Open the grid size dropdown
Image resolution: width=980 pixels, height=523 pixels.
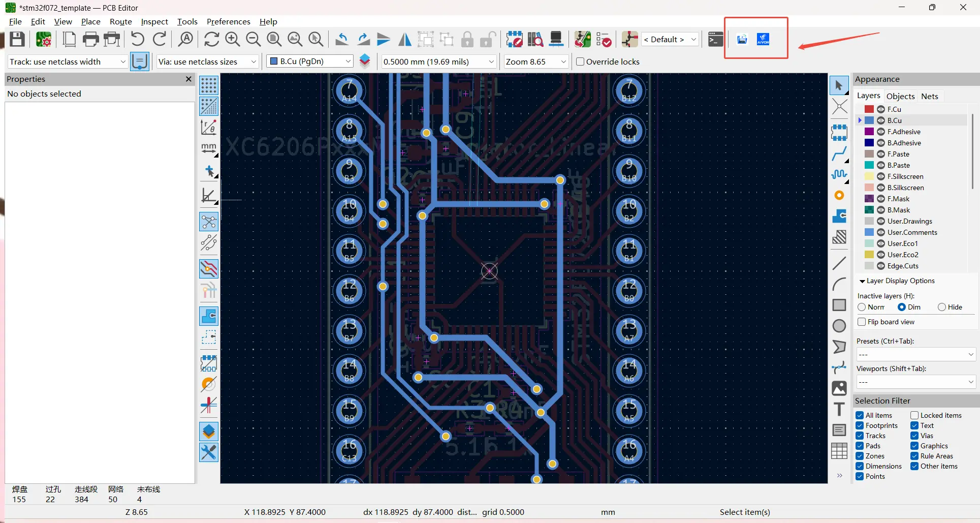438,61
